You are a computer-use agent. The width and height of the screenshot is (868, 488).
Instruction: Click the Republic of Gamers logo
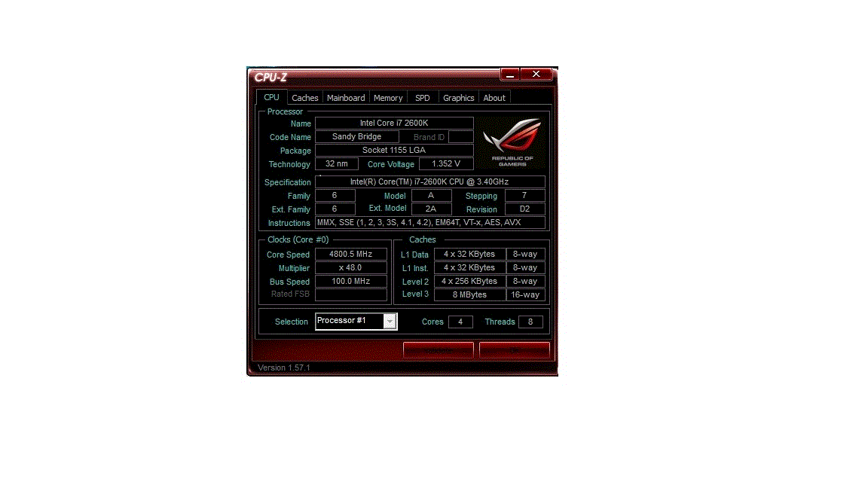click(512, 142)
